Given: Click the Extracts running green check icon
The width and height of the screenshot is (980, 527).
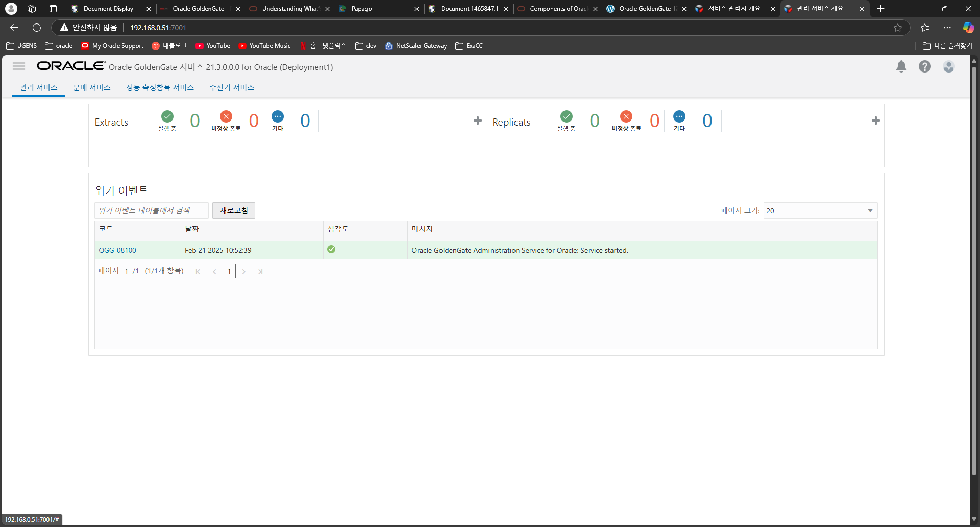Looking at the screenshot, I should point(167,116).
